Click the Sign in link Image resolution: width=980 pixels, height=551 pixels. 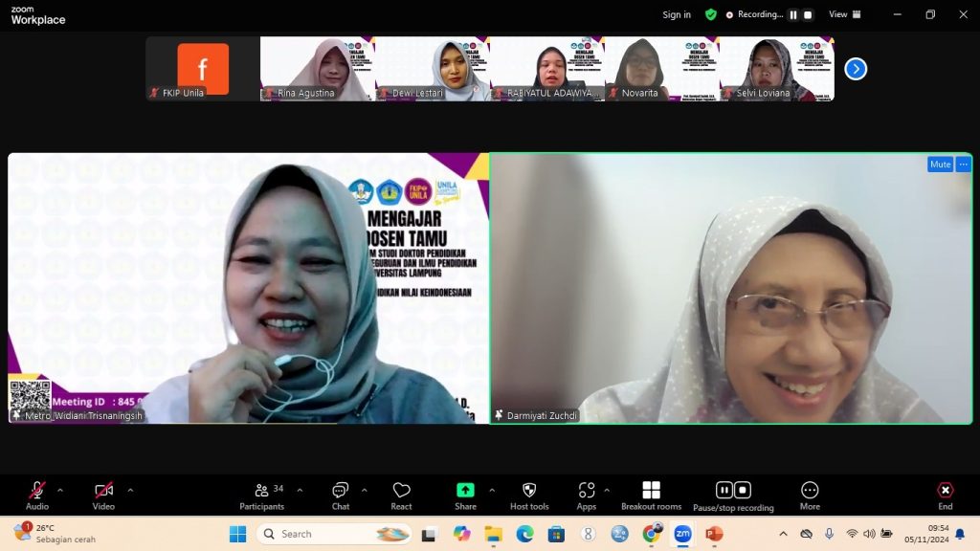(x=677, y=14)
